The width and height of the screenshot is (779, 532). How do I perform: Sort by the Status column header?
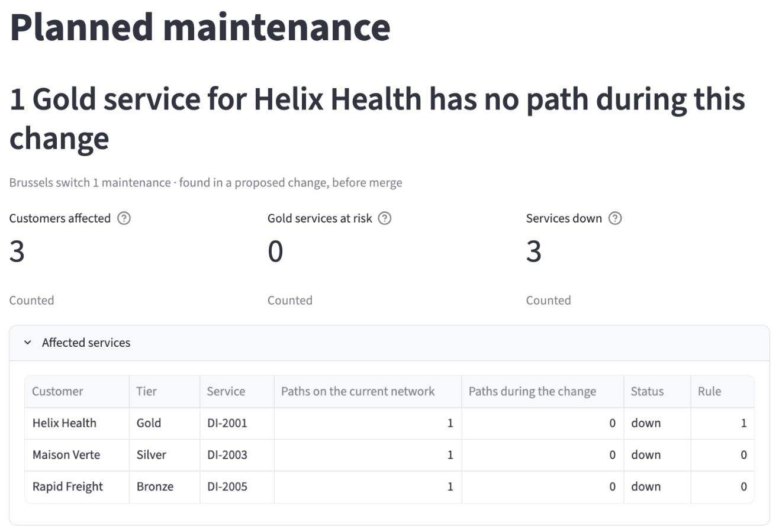point(657,391)
